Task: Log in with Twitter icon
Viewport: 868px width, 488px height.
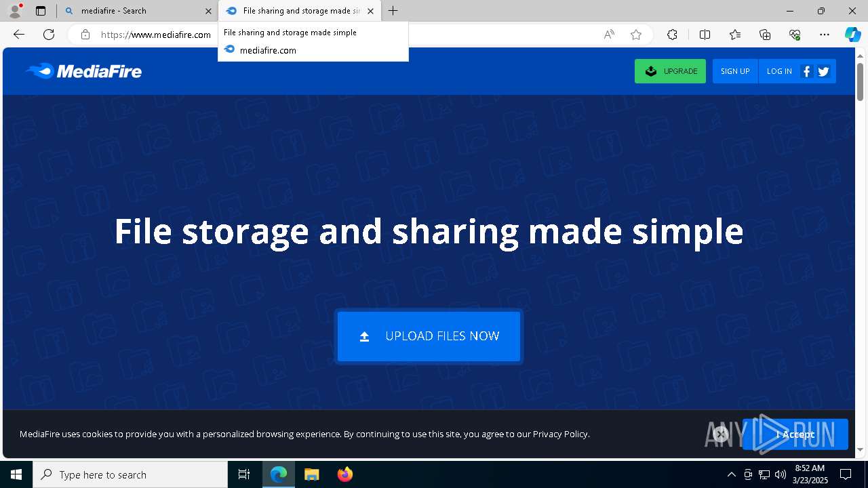Action: [x=824, y=71]
